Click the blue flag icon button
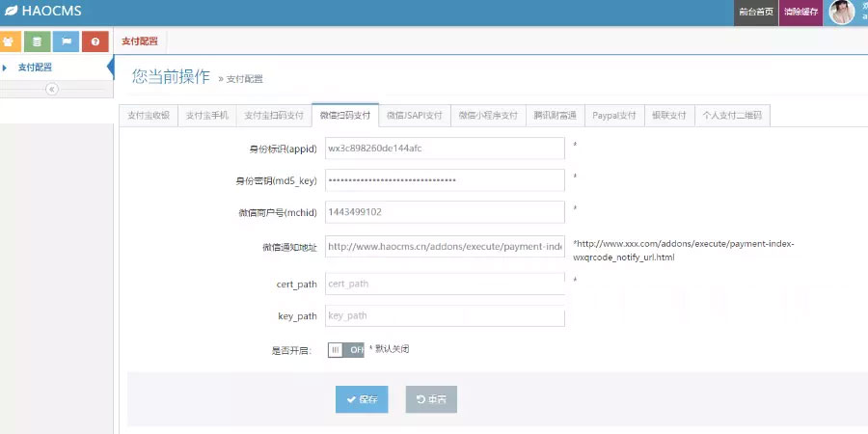The height and width of the screenshot is (434, 868). (66, 41)
